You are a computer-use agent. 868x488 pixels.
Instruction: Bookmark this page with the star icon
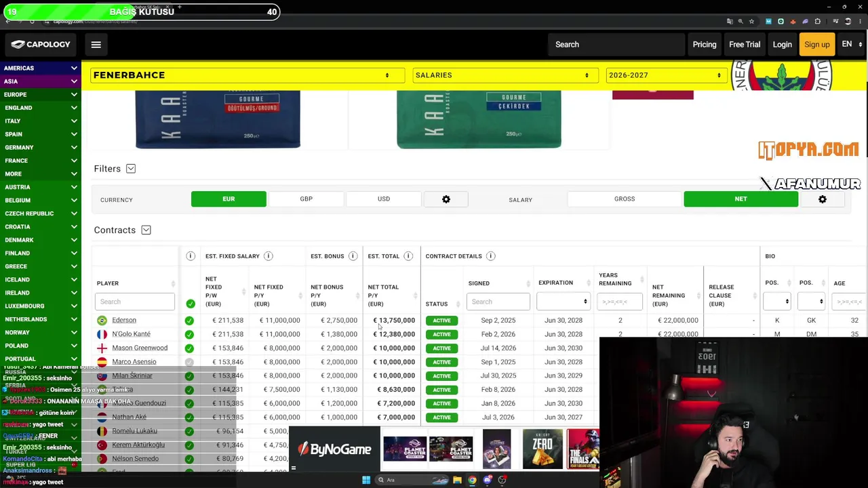click(x=751, y=22)
